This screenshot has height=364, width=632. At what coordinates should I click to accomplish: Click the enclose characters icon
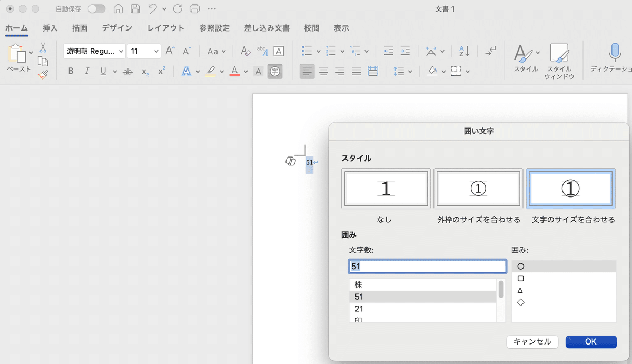(x=274, y=71)
